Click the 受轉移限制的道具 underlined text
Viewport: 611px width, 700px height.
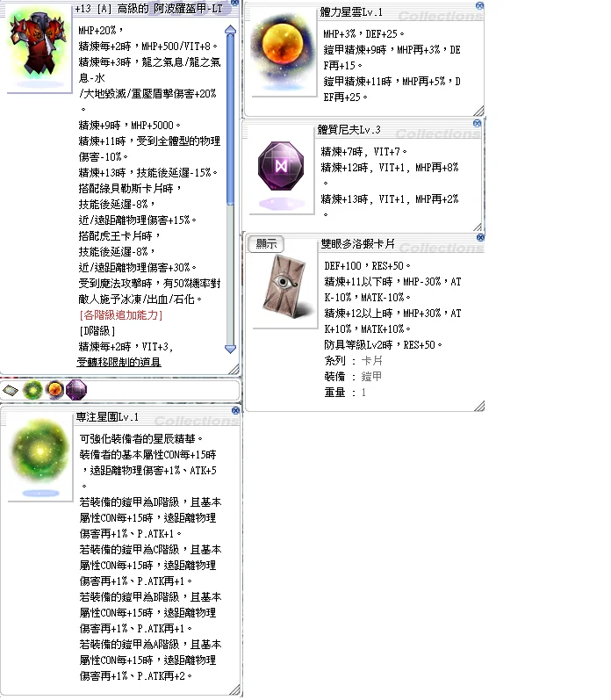(x=119, y=362)
